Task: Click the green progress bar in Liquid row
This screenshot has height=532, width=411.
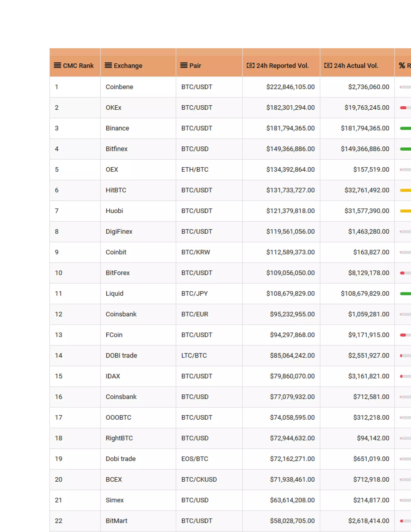Action: tap(405, 294)
